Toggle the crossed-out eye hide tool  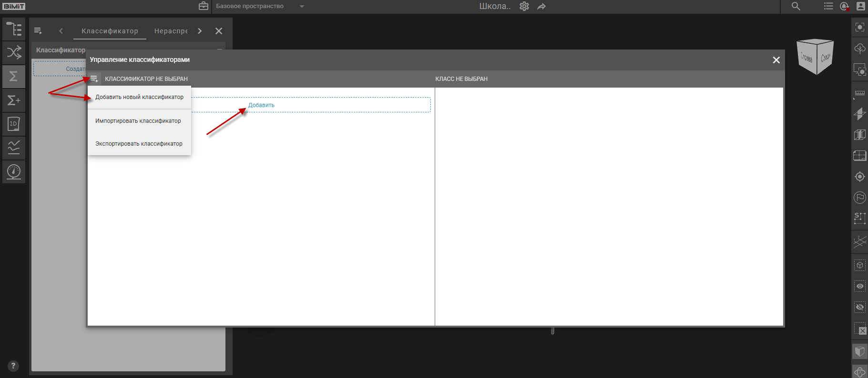point(859,307)
